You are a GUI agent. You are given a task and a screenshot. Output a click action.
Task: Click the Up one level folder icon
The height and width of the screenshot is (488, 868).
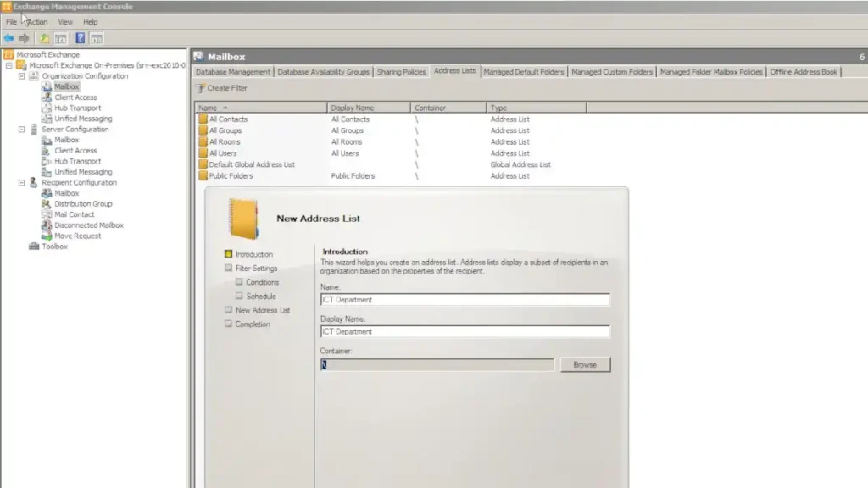click(44, 38)
